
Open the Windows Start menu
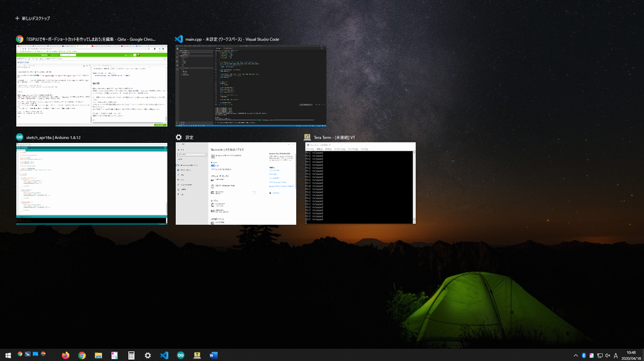(x=8, y=355)
